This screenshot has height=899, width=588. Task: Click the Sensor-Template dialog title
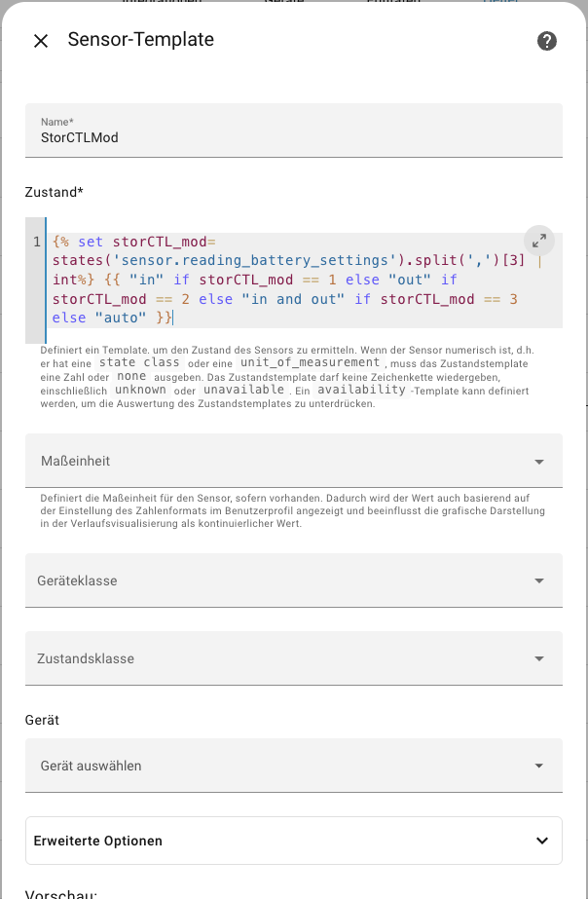141,40
